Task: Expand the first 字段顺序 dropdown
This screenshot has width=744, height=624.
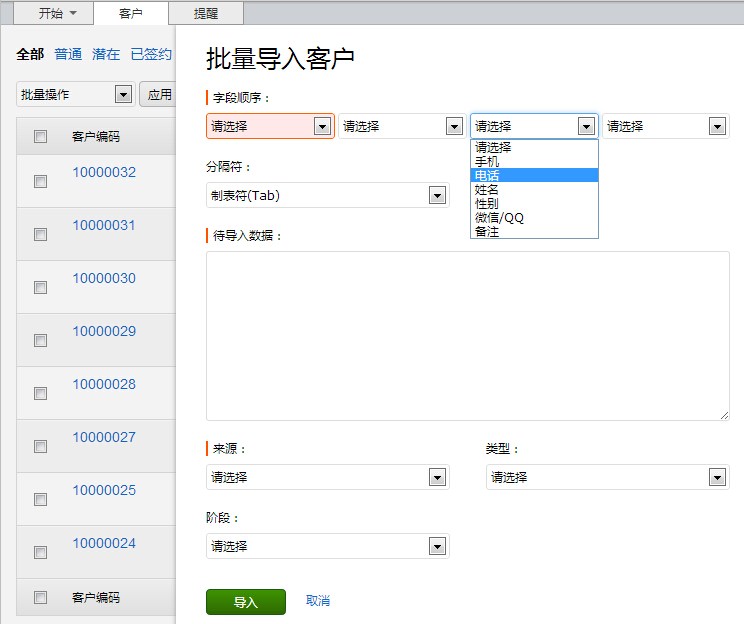Action: point(270,126)
